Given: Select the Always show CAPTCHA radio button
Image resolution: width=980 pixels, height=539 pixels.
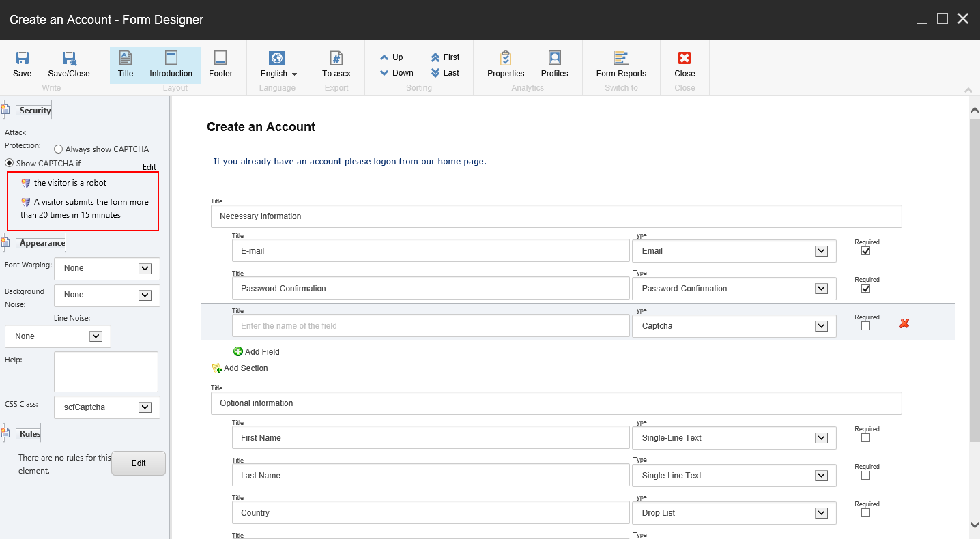Looking at the screenshot, I should 59,149.
